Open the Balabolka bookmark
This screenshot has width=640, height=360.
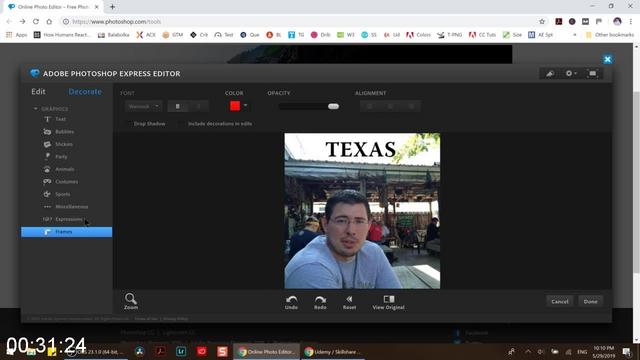click(x=113, y=35)
